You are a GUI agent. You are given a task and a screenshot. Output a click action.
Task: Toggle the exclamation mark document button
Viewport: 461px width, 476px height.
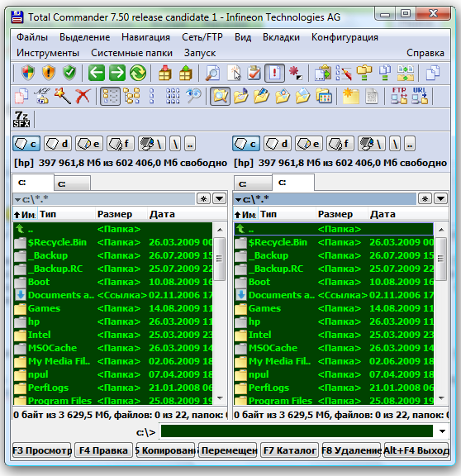[x=274, y=73]
